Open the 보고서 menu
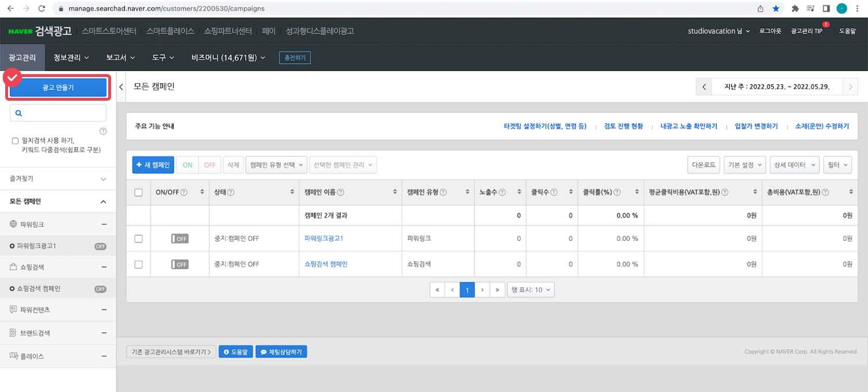The height and width of the screenshot is (392, 868). (120, 57)
